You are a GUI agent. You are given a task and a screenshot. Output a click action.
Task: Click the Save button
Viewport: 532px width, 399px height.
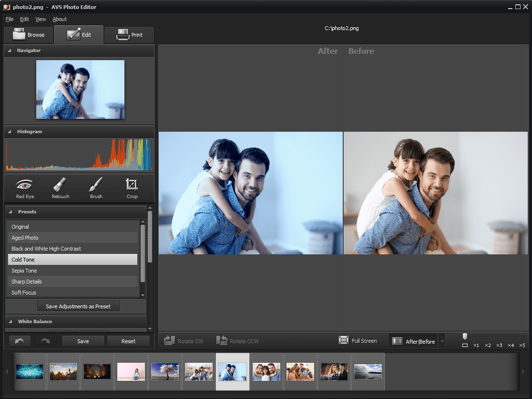pos(83,341)
